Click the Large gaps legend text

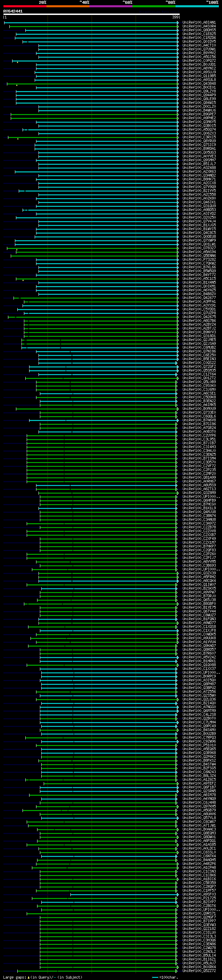tap(15, 977)
